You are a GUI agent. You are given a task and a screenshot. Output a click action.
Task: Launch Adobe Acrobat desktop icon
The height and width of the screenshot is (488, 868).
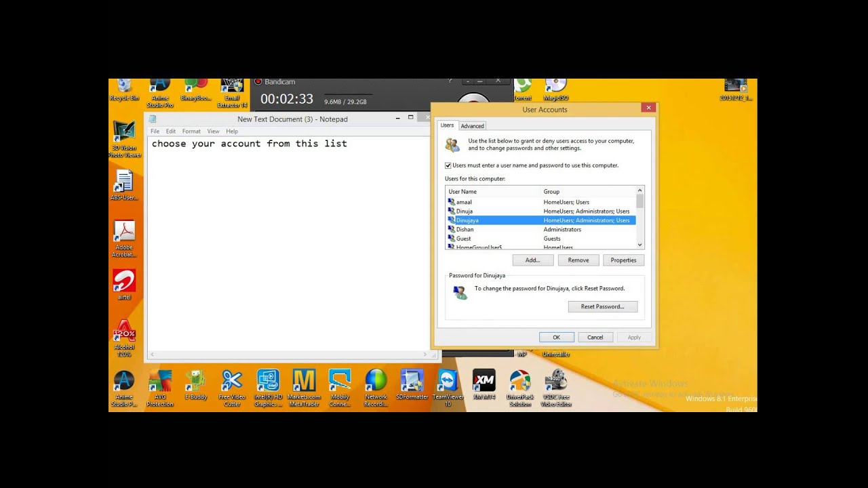(x=124, y=239)
